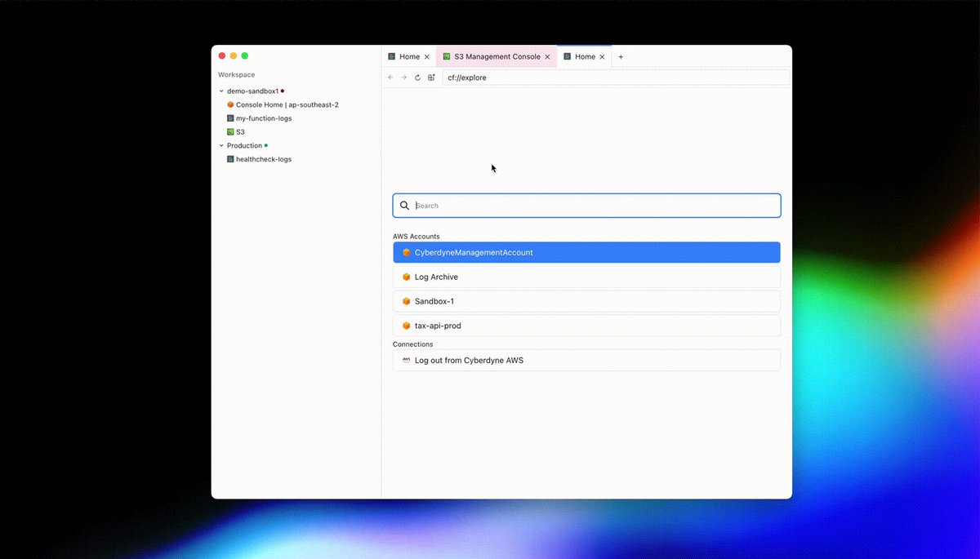Screen dimensions: 980x559
Task: Close the last Home tab
Action: point(603,57)
